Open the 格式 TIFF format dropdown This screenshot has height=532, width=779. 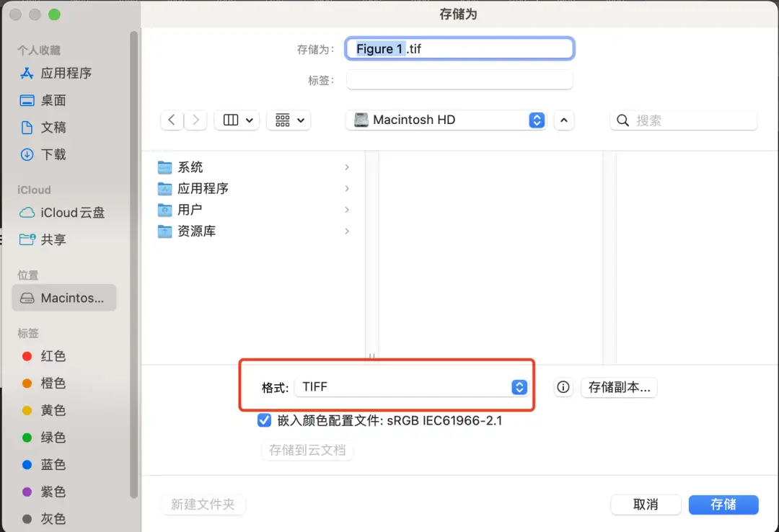click(x=411, y=387)
